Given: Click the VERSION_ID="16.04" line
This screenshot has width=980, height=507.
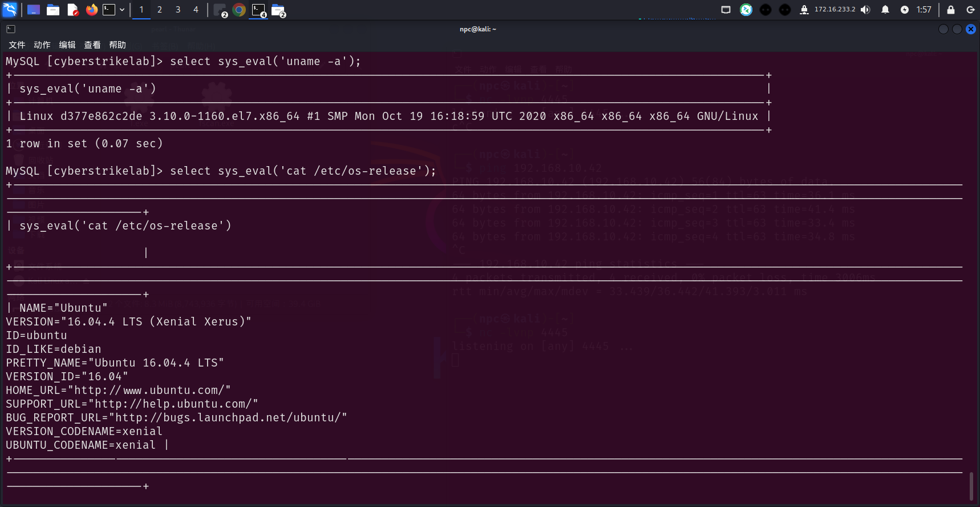Looking at the screenshot, I should pyautogui.click(x=67, y=376).
